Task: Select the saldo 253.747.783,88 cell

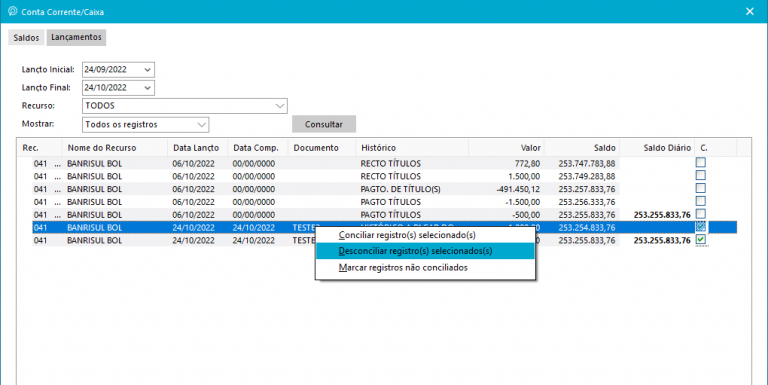Action: click(x=587, y=164)
